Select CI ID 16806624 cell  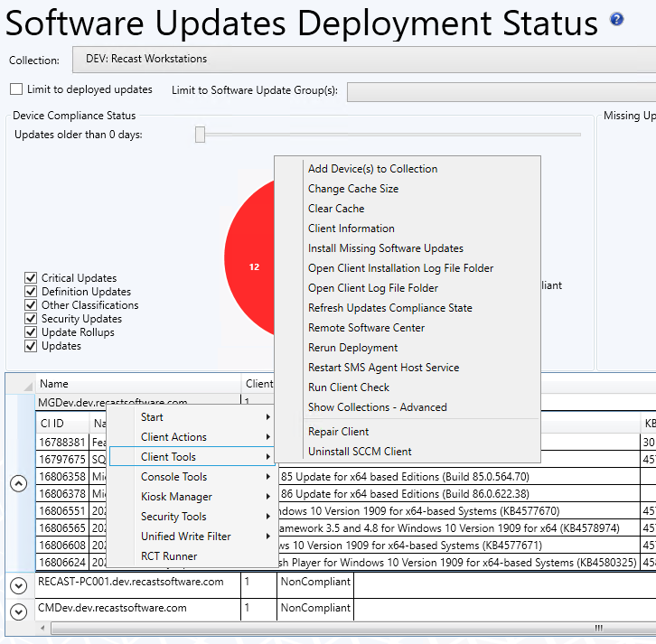tap(62, 562)
